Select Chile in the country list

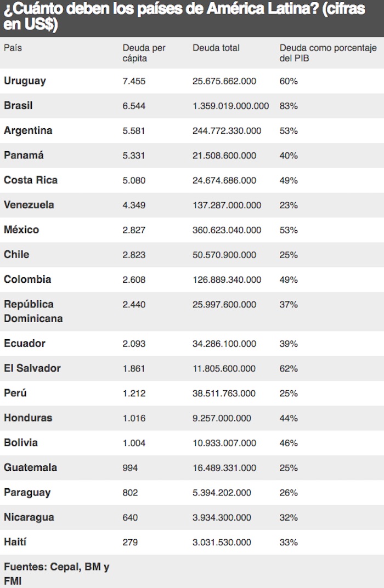coord(16,254)
